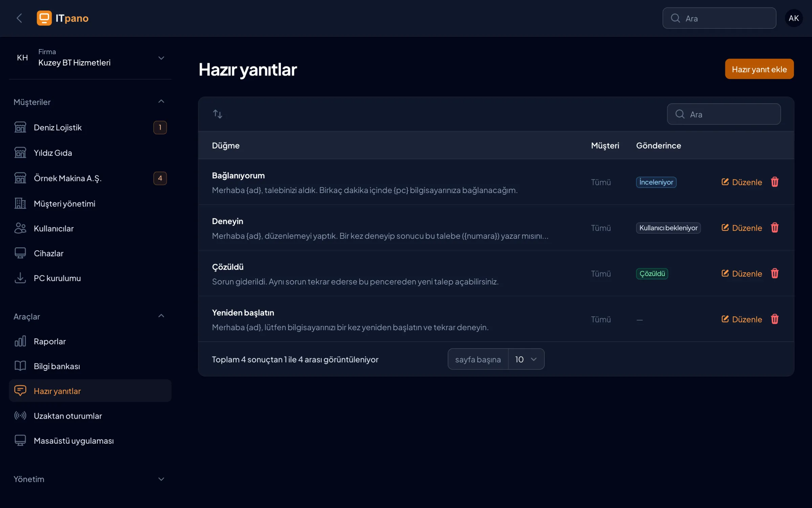Click the top header Ara search field
The width and height of the screenshot is (812, 508).
[719, 18]
